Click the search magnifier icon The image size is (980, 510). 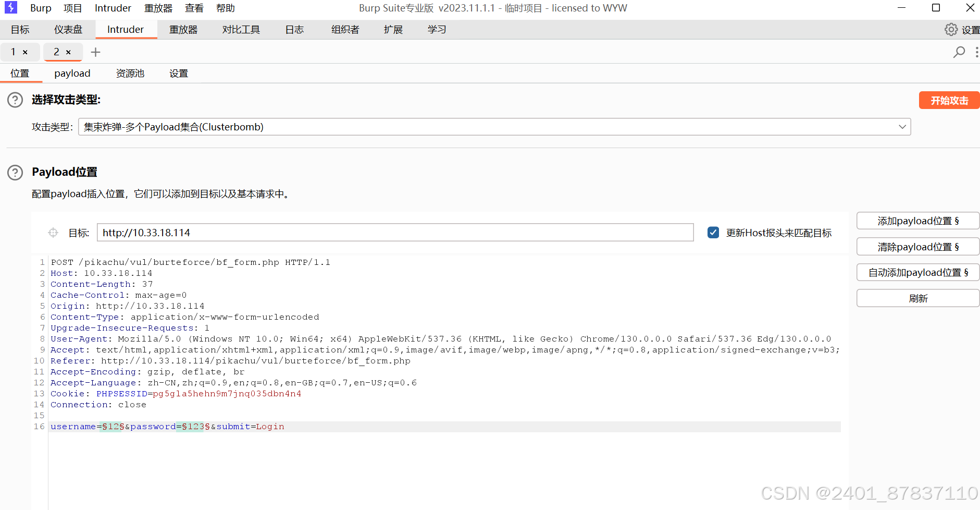tap(959, 52)
